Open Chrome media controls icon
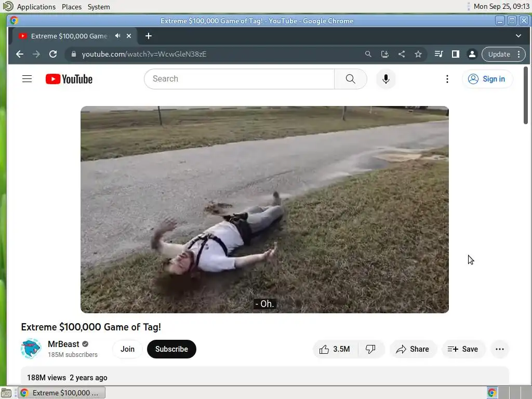This screenshot has width=532, height=399. tap(438, 54)
